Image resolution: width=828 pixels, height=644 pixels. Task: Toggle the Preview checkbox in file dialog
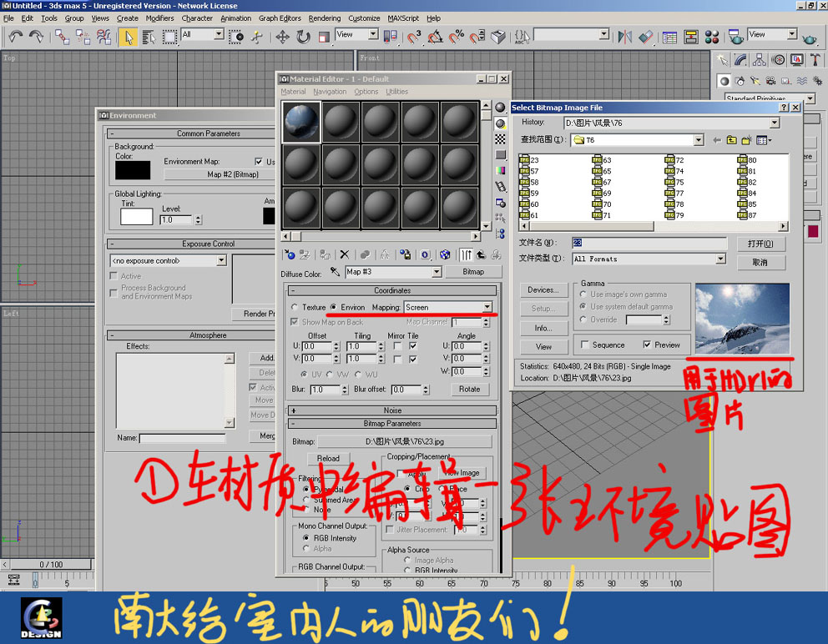pyautogui.click(x=647, y=345)
